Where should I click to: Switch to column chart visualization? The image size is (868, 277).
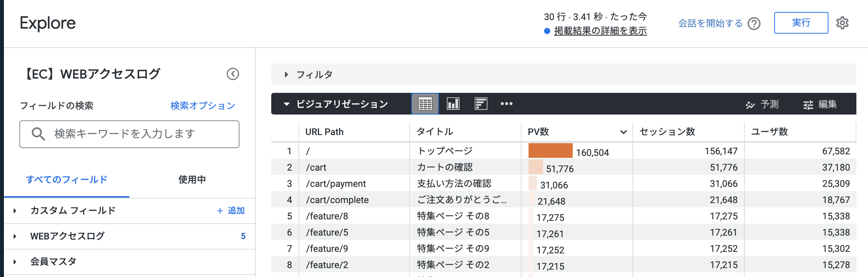[x=453, y=104]
